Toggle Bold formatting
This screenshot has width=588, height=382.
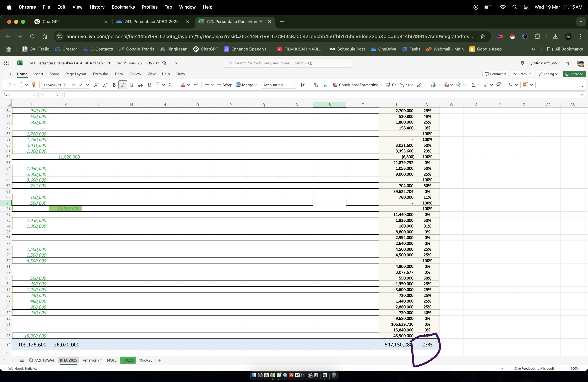click(x=114, y=85)
